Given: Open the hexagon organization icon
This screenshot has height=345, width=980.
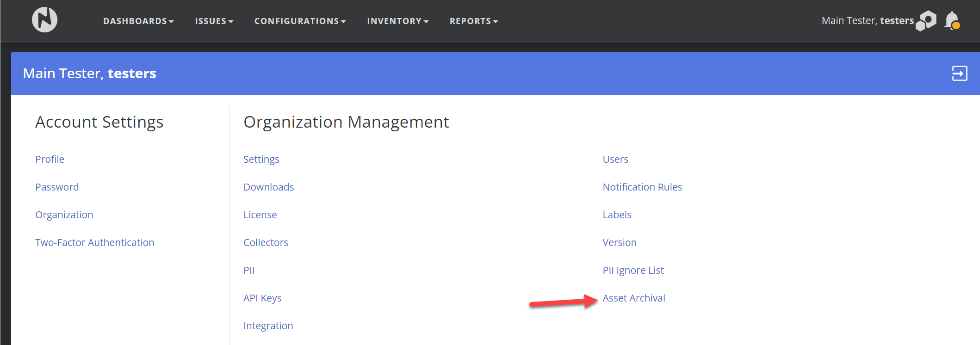Looking at the screenshot, I should click(926, 21).
